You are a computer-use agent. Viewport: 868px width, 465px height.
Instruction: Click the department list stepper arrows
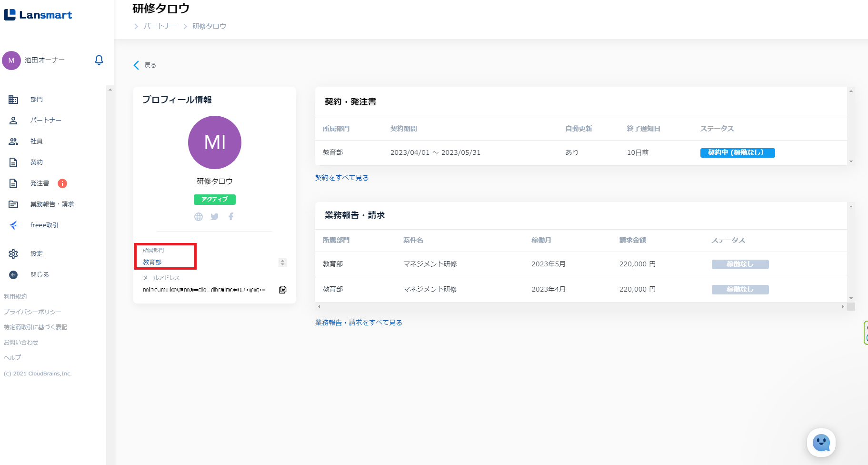(282, 263)
